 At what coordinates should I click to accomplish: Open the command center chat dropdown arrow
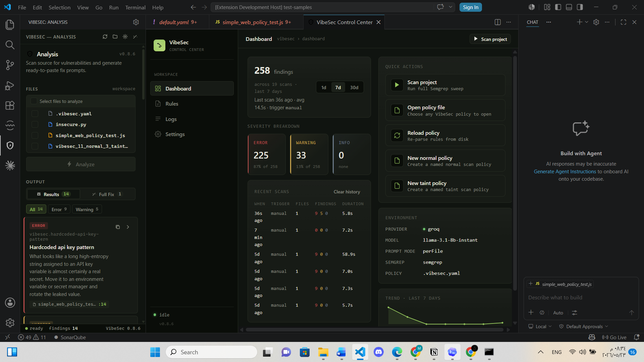tap(450, 7)
